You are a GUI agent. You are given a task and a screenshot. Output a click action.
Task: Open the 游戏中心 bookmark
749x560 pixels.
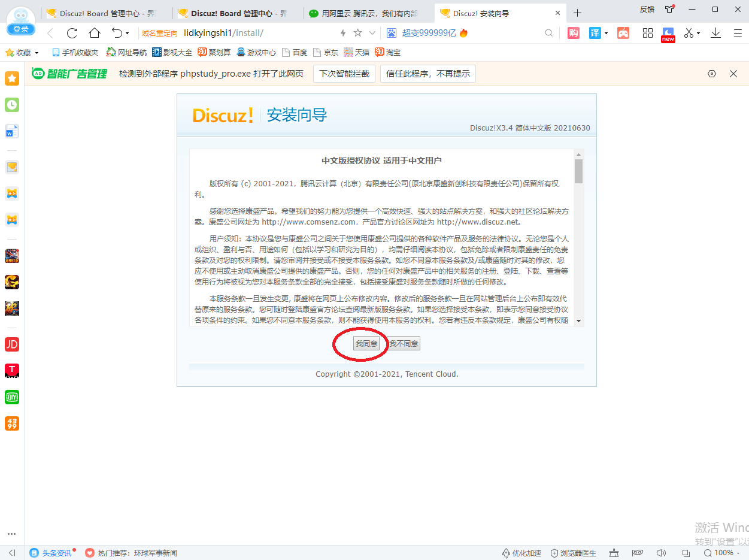coord(256,53)
